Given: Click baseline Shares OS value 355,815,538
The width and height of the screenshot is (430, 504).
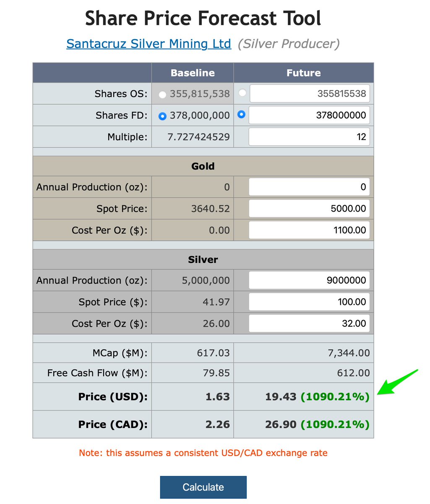Looking at the screenshot, I should click(x=200, y=94).
